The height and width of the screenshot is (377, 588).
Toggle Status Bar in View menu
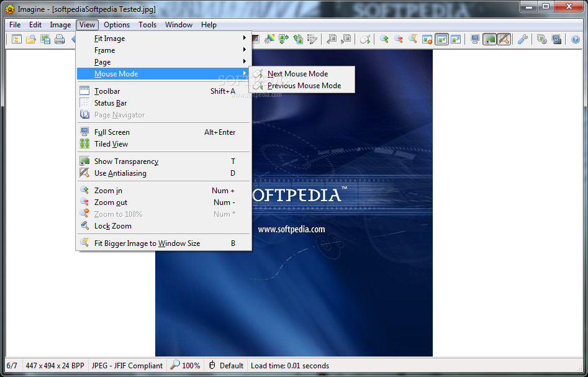[164, 102]
